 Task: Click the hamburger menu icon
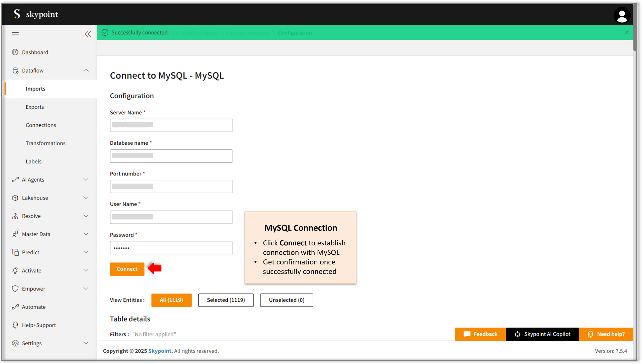[15, 34]
